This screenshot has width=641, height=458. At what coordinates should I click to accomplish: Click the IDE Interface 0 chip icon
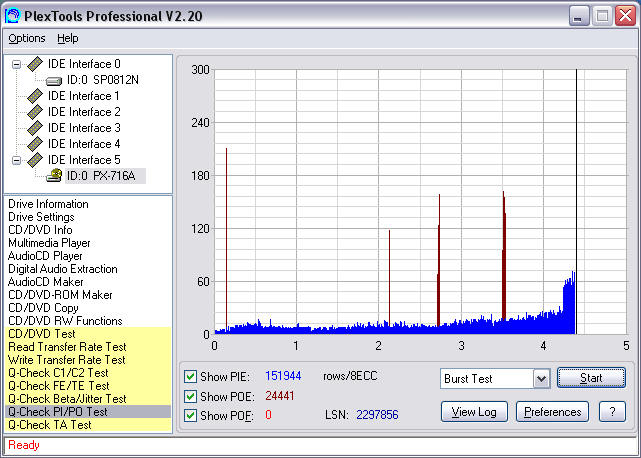[35, 64]
